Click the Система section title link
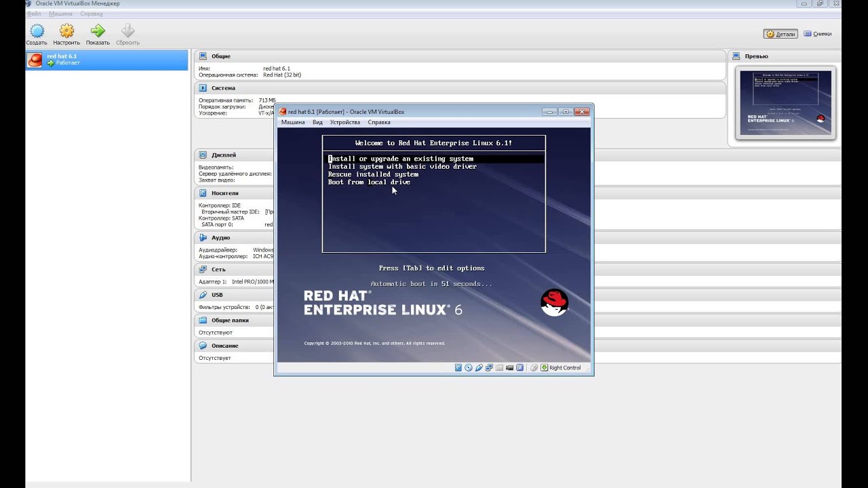The height and width of the screenshot is (488, 868). click(x=223, y=88)
